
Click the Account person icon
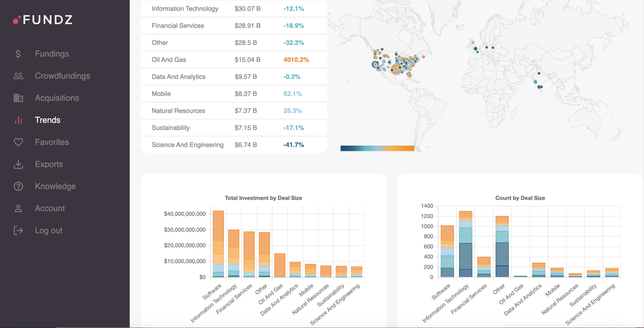[19, 208]
